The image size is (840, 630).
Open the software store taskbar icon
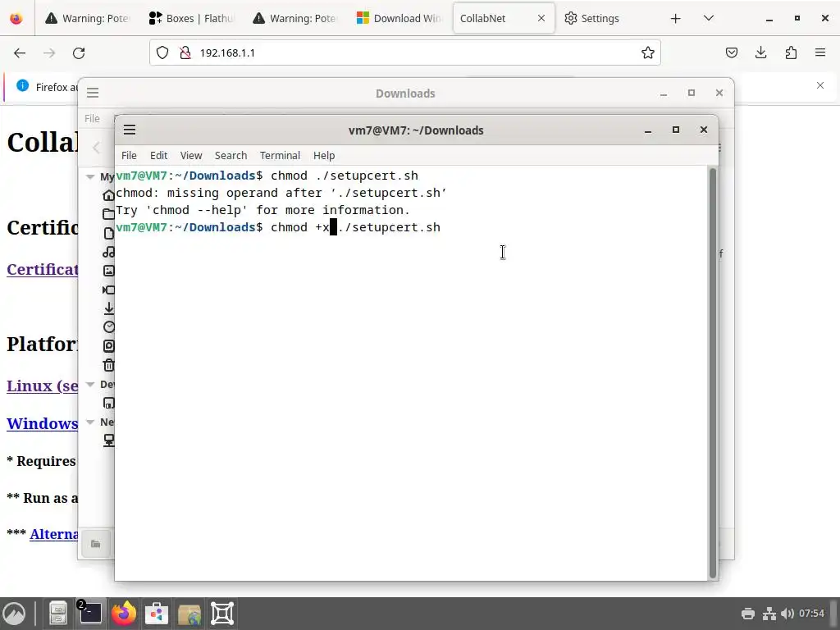point(157,614)
